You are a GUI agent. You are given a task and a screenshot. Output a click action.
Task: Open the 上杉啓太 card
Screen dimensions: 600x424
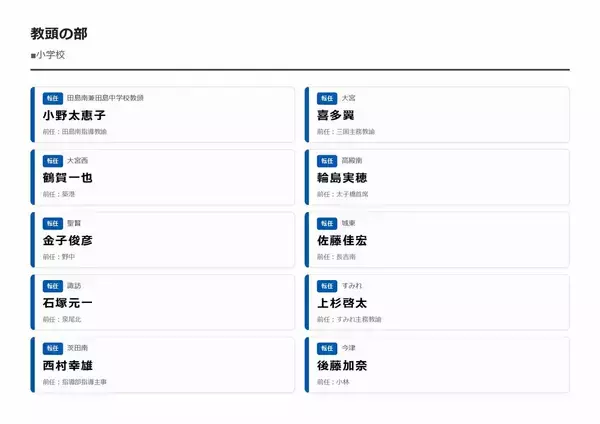tap(438, 302)
